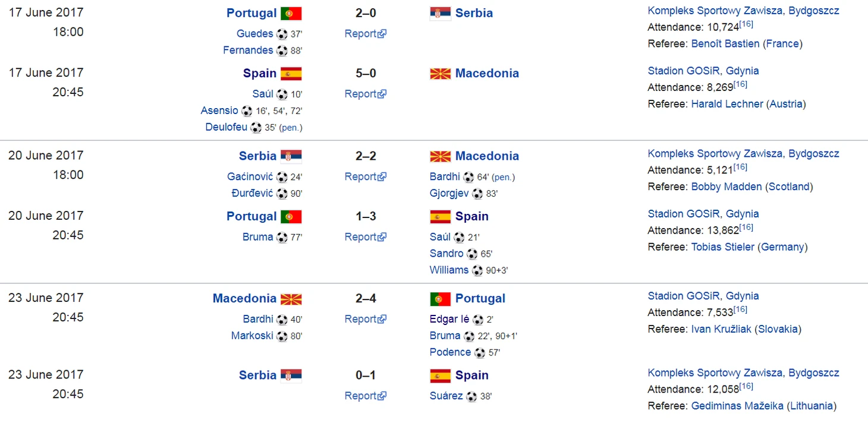Open the Asensio player link

pos(219,111)
